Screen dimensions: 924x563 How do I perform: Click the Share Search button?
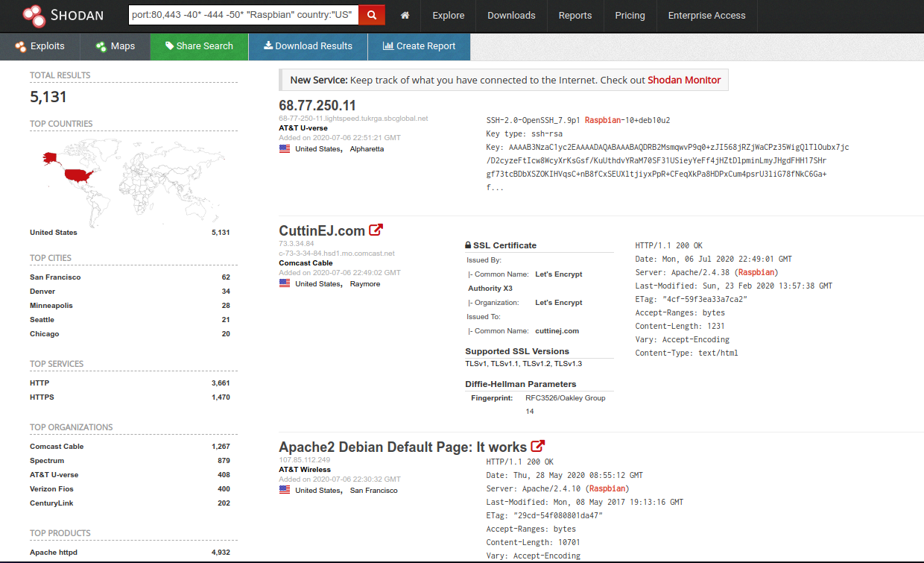(199, 46)
